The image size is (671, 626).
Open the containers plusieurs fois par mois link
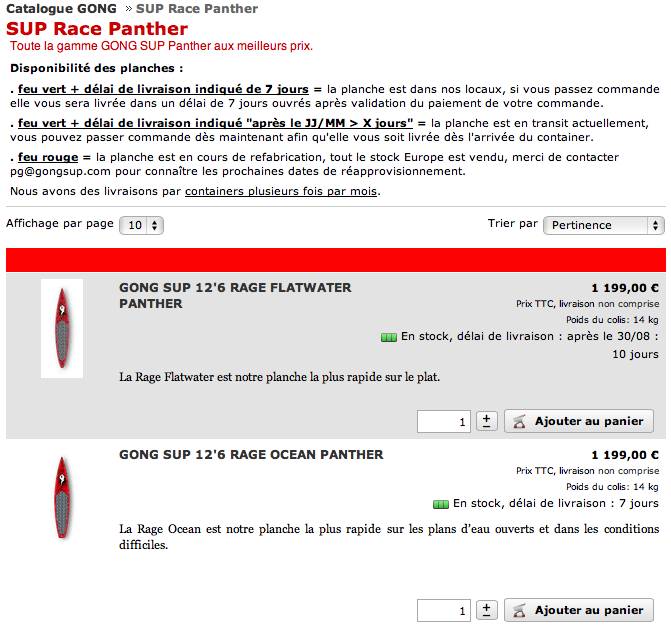tap(282, 191)
